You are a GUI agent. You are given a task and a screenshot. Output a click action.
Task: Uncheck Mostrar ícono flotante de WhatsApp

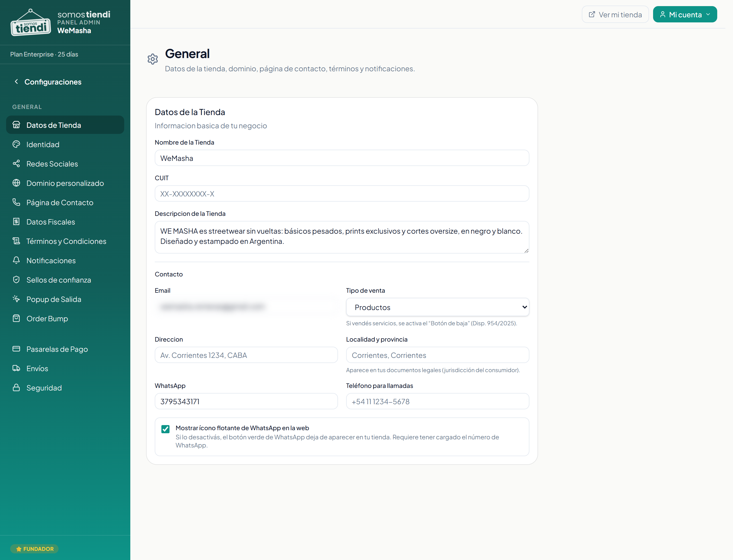click(165, 429)
